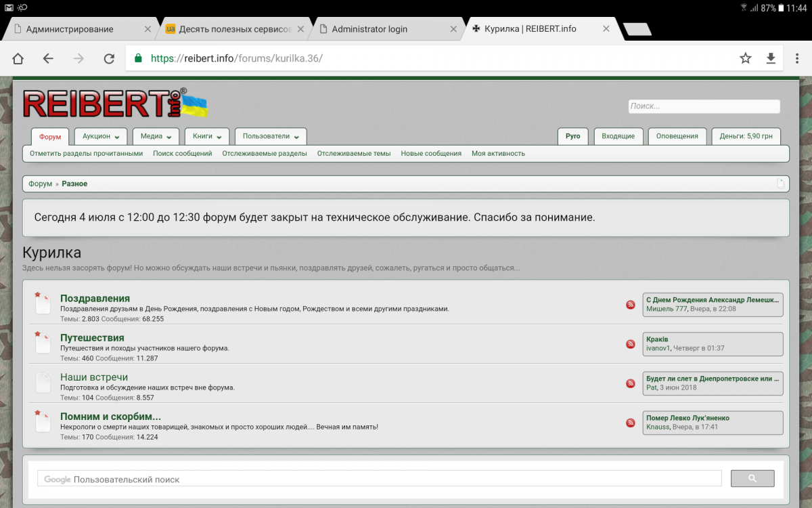812x508 pixels.
Task: Close the Администрирование browser tab
Action: (x=148, y=29)
